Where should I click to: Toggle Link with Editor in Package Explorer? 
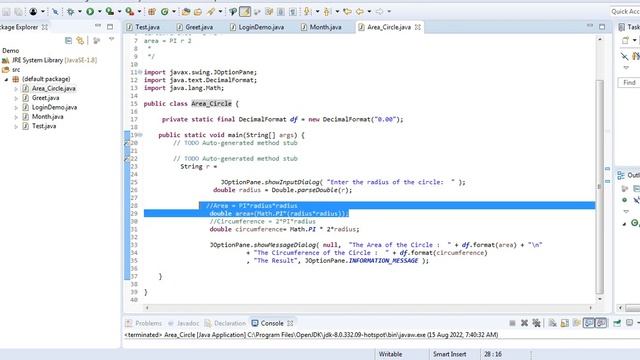pyautogui.click(x=80, y=40)
